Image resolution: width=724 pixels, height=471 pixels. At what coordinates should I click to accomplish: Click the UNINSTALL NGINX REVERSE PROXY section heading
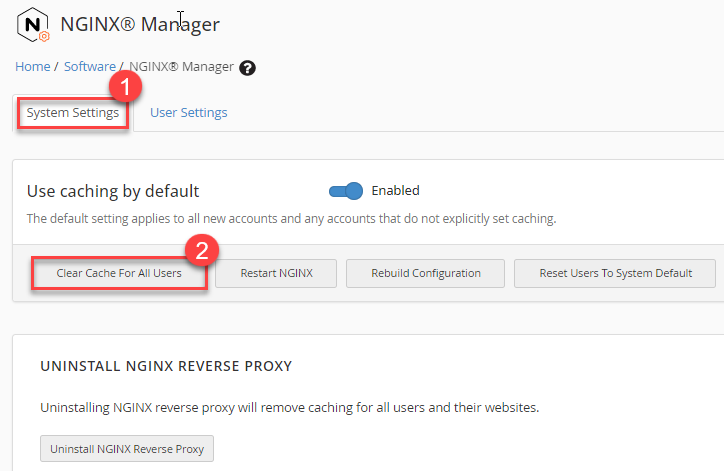pyautogui.click(x=166, y=366)
